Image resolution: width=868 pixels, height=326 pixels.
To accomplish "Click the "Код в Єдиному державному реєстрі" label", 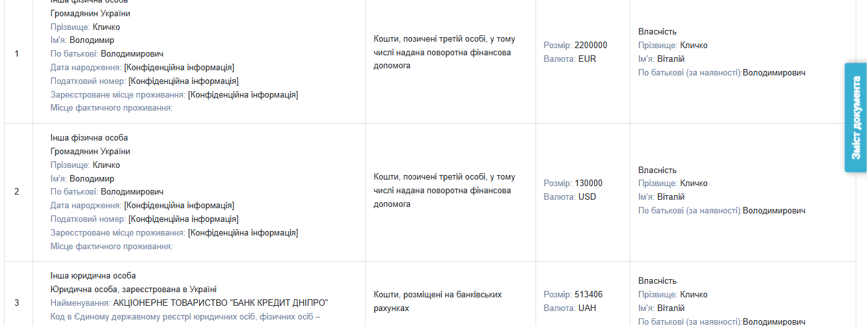I will [185, 317].
